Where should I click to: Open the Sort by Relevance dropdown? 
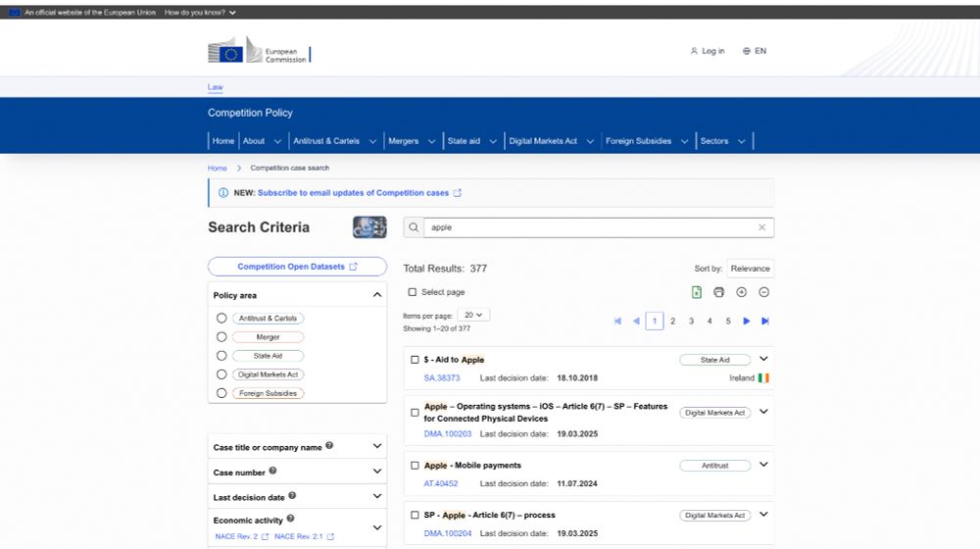coord(750,269)
